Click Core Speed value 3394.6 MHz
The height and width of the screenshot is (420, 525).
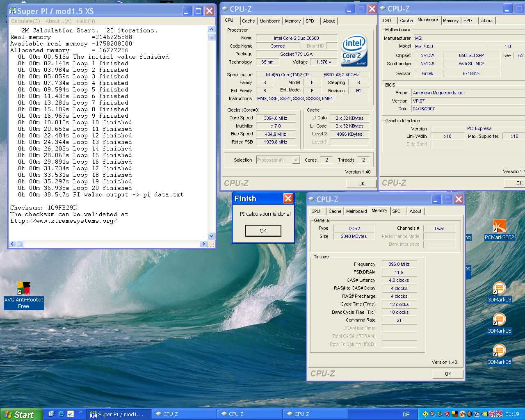[x=276, y=118]
